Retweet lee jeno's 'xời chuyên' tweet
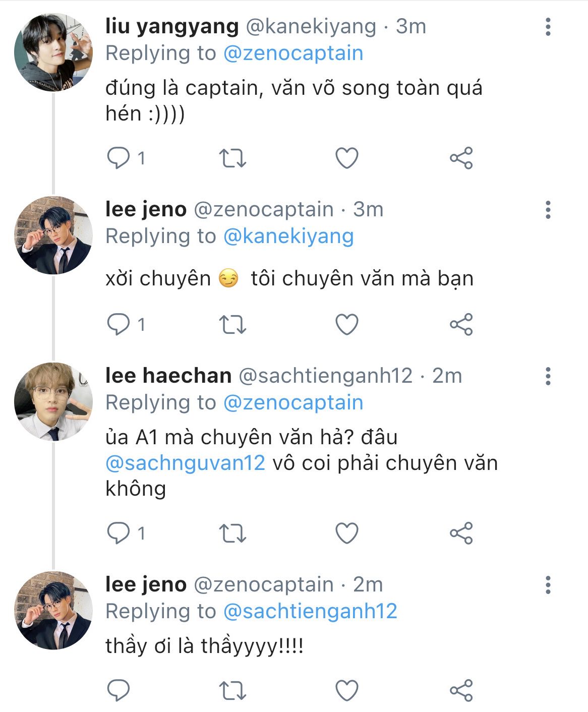Image resolution: width=588 pixels, height=712 pixels. (232, 324)
